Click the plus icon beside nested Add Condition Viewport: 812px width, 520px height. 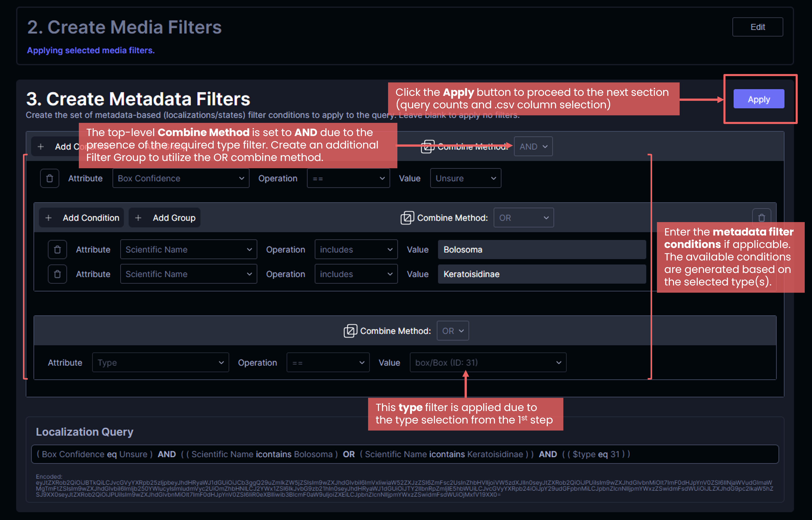pyautogui.click(x=49, y=218)
